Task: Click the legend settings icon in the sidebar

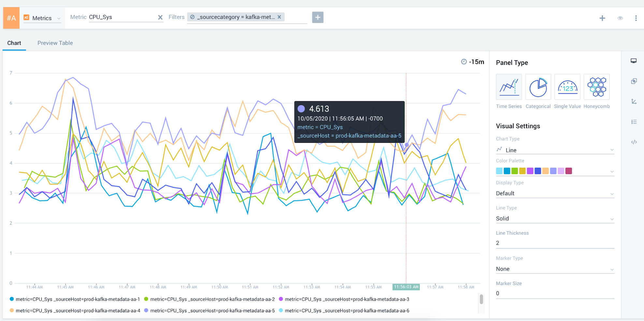Action: [x=634, y=122]
